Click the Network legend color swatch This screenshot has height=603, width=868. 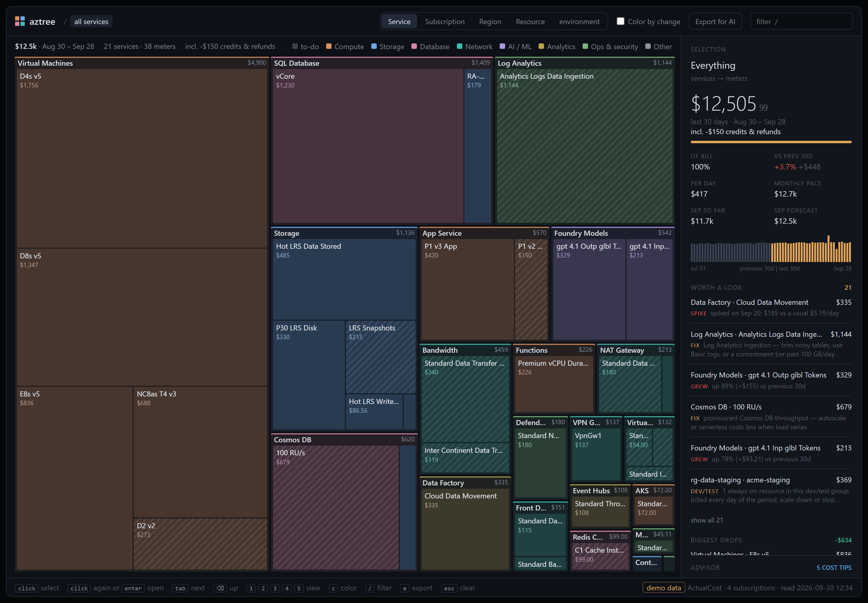tap(459, 46)
